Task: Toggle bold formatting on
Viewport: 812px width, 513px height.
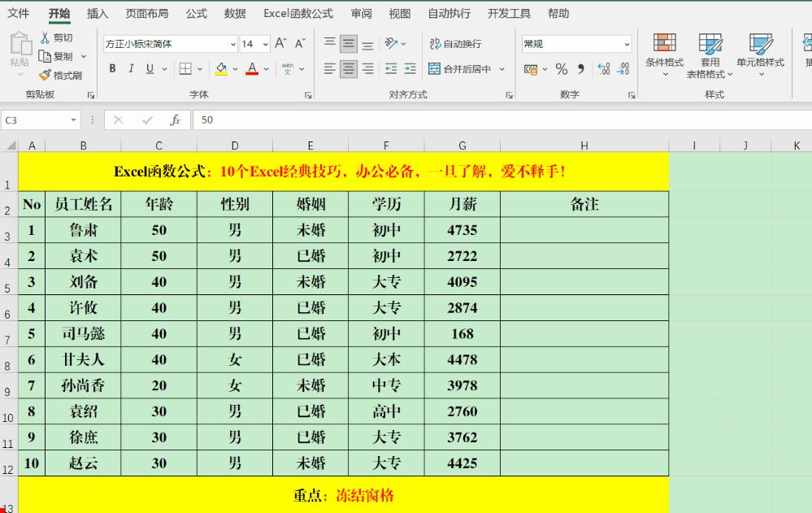Action: point(112,69)
